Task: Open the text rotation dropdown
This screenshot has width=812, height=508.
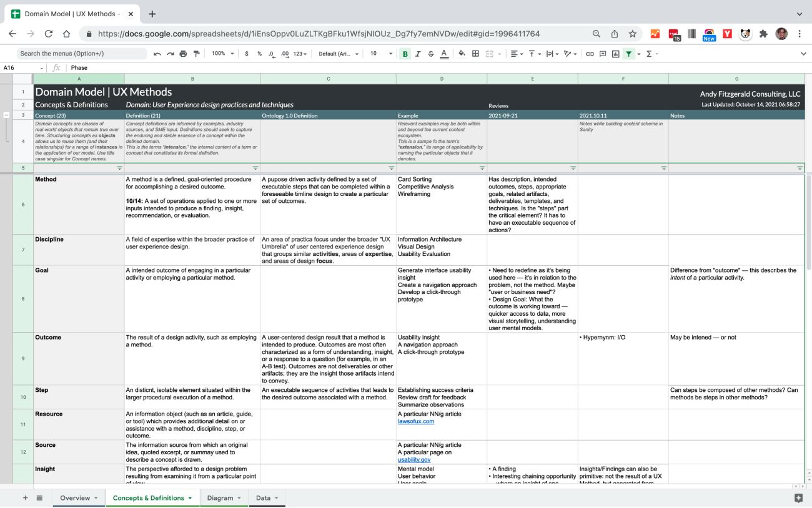Action: pyautogui.click(x=570, y=54)
